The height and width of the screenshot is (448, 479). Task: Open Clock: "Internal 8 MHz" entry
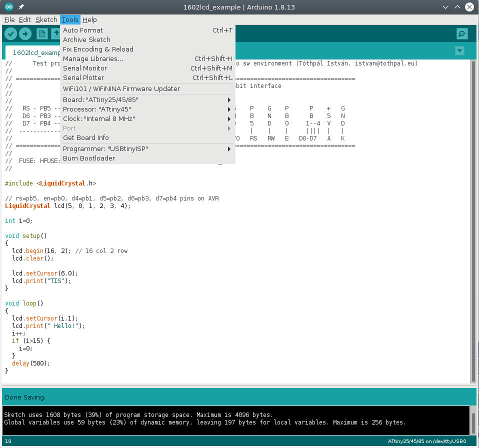[x=148, y=119]
